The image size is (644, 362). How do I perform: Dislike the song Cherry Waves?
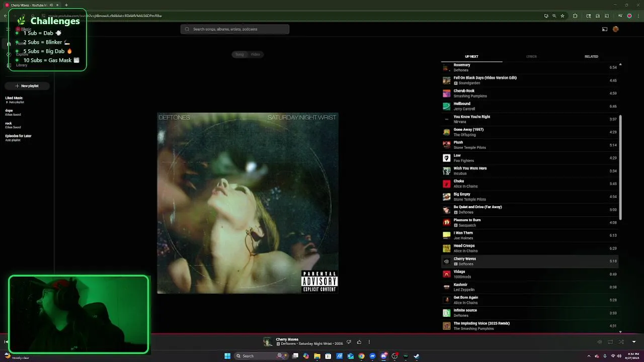tap(349, 342)
